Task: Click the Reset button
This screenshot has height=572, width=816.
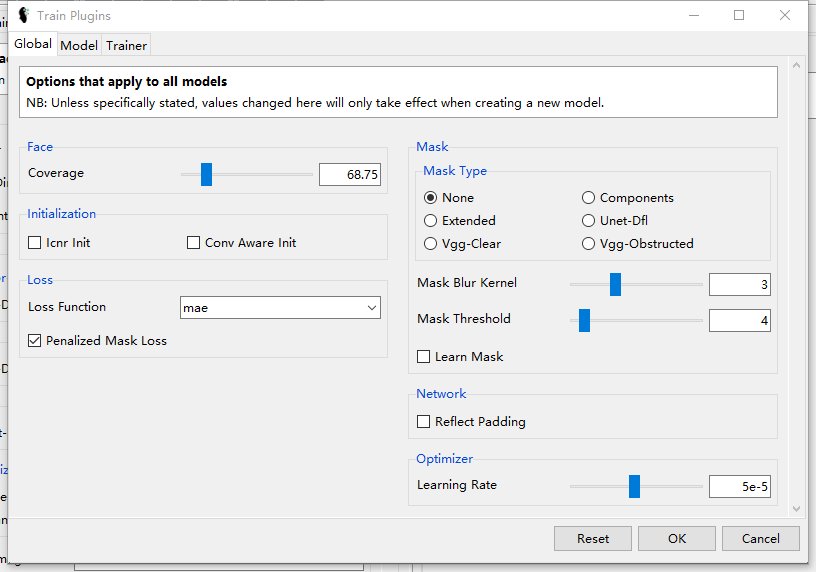Action: pyautogui.click(x=593, y=539)
